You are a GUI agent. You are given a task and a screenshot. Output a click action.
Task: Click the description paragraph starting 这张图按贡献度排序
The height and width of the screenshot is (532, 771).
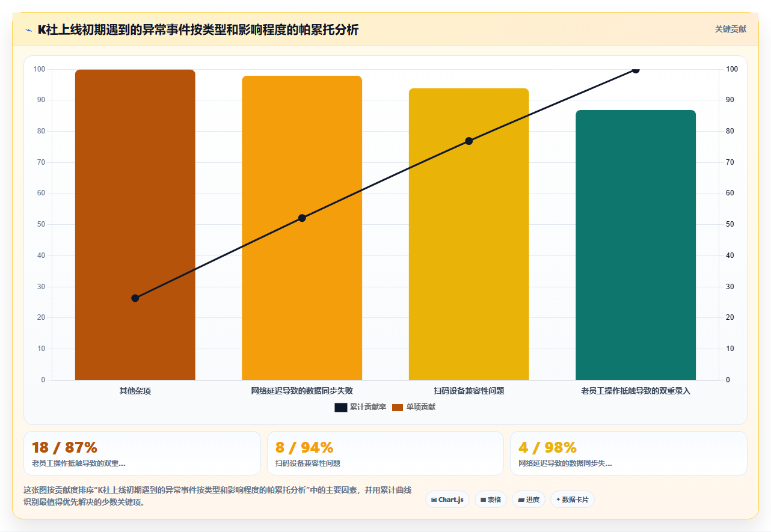coord(217,497)
